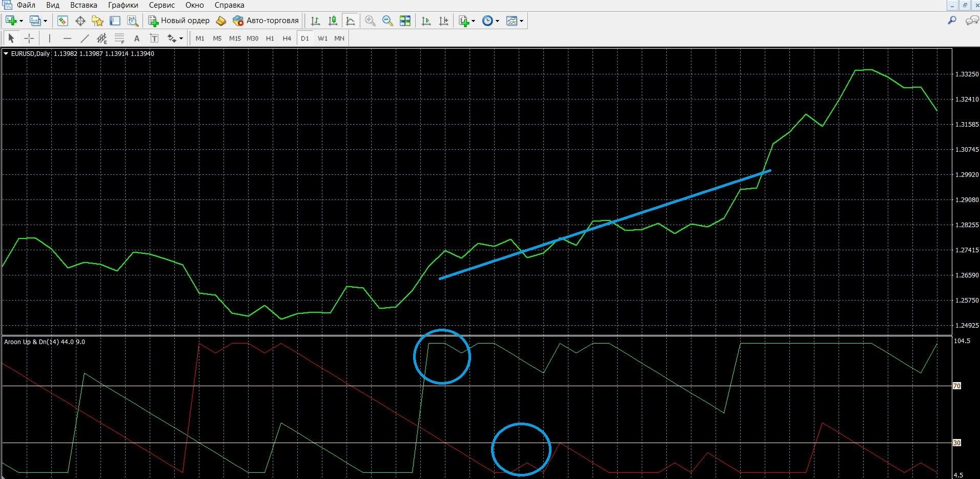Click the Profiles icon
This screenshot has width=980, height=479.
click(x=35, y=21)
